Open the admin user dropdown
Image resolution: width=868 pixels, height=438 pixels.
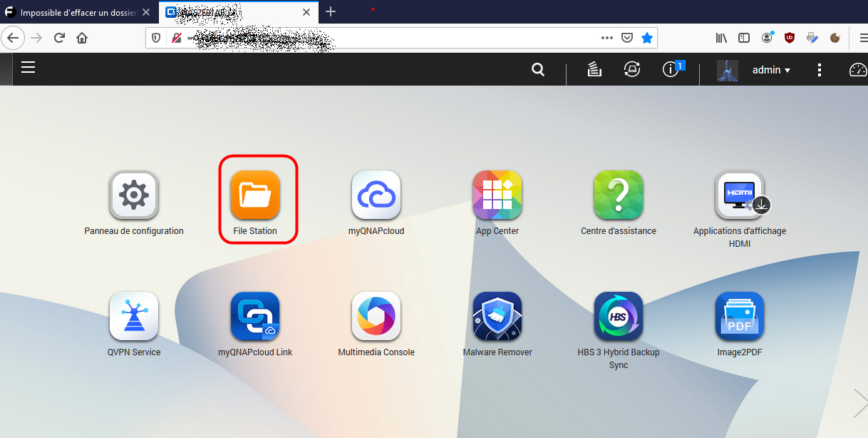(772, 70)
